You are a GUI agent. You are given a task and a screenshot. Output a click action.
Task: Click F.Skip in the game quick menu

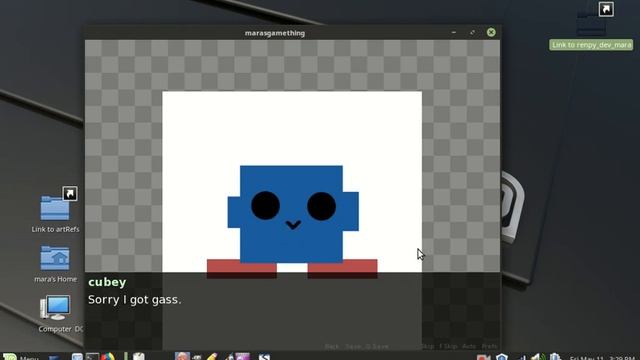(x=448, y=347)
